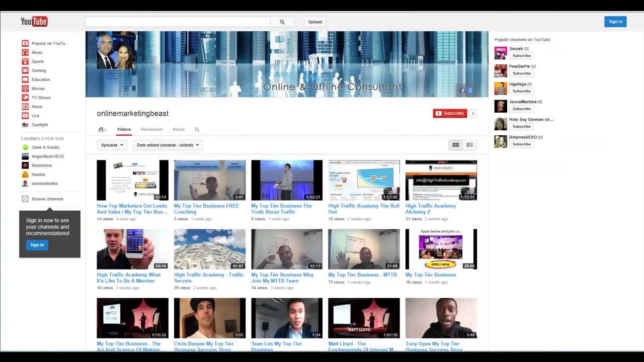Click the Google icon on banner
The width and height of the screenshot is (644, 362).
point(470,90)
